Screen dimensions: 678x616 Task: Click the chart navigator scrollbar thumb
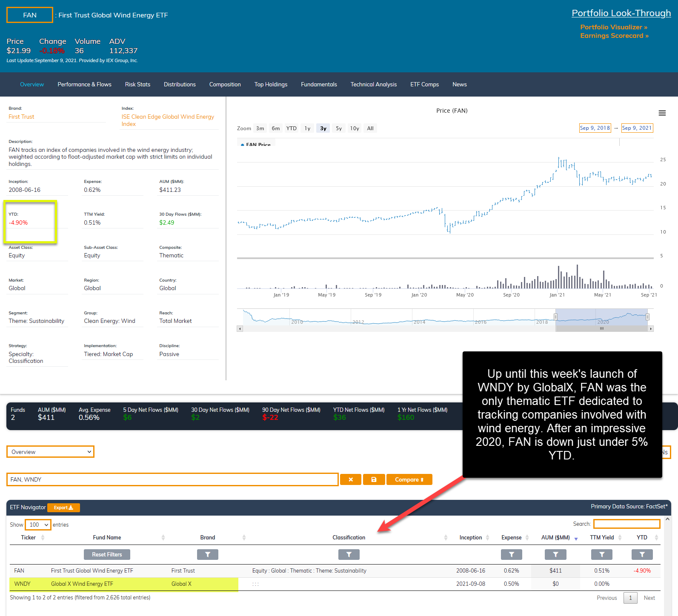[601, 328]
